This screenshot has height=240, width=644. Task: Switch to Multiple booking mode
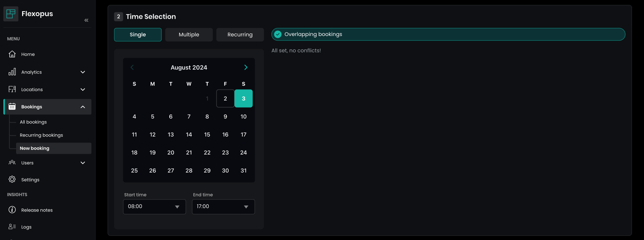coord(189,34)
